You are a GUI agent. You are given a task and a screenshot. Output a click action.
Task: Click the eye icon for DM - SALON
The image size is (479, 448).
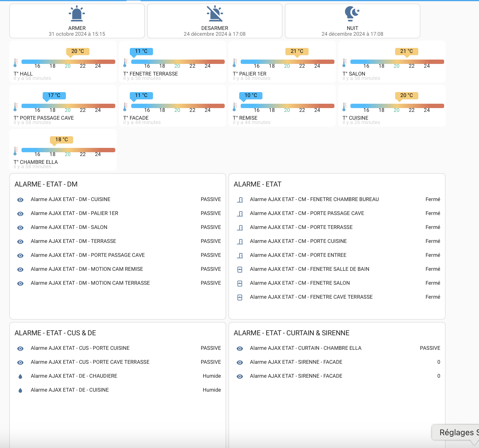click(20, 227)
